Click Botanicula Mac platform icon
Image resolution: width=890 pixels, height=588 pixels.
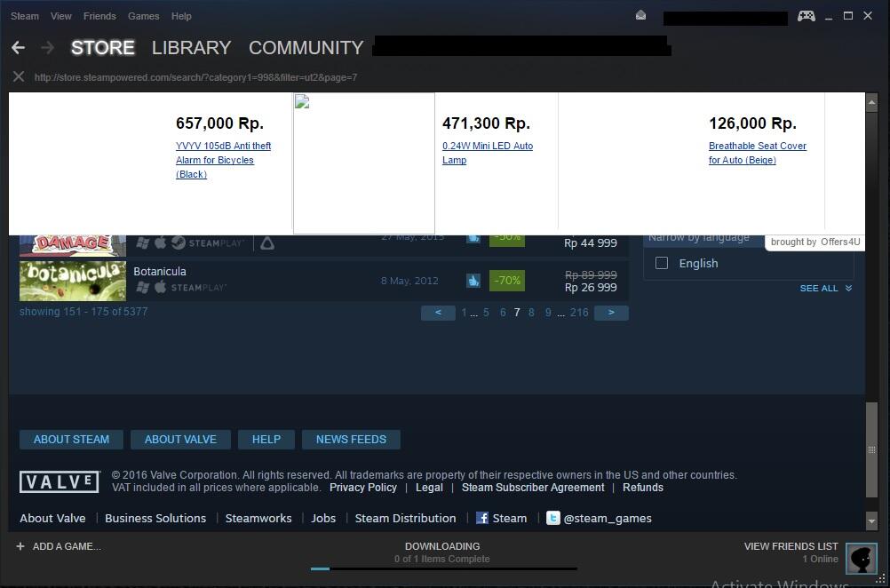(x=161, y=287)
